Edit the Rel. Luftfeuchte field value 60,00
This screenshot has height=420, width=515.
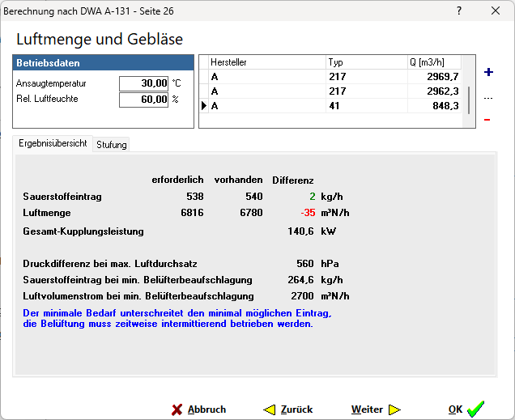(143, 100)
